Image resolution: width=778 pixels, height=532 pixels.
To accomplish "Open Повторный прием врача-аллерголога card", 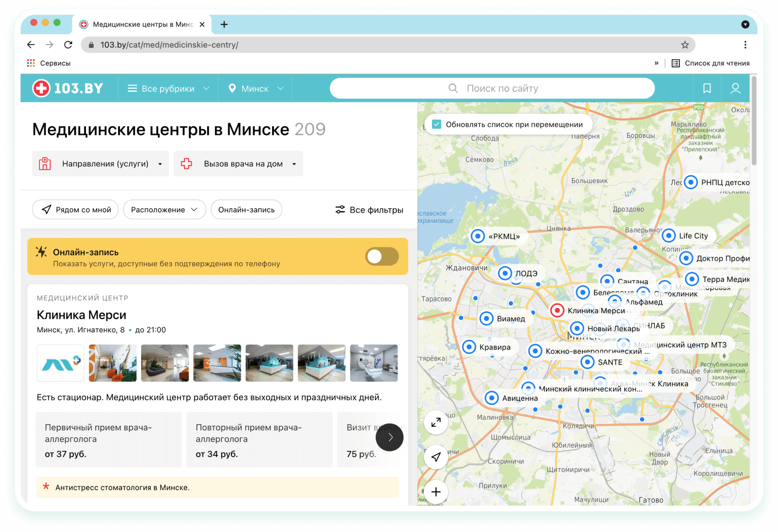I will click(x=259, y=440).
